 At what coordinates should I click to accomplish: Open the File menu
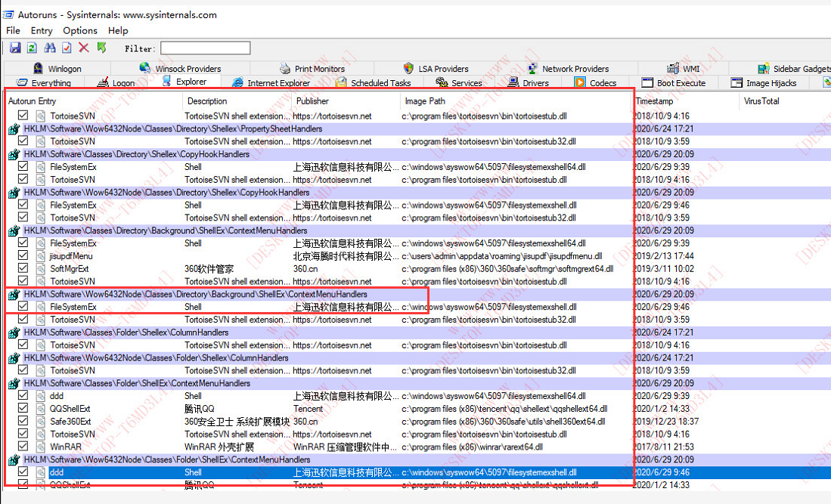[x=14, y=31]
